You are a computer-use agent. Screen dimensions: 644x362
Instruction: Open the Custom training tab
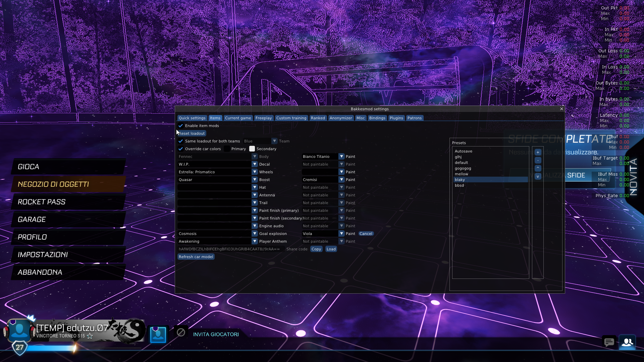[291, 118]
